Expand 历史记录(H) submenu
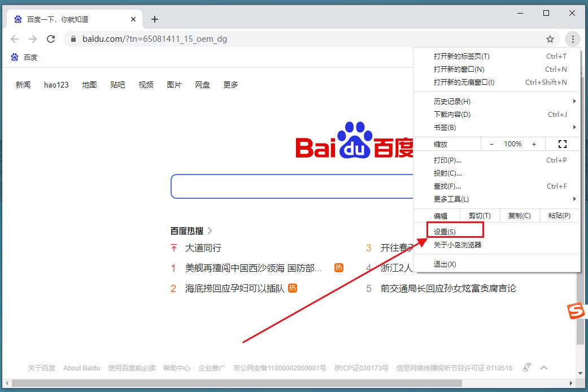The height and width of the screenshot is (392, 588). tap(497, 101)
